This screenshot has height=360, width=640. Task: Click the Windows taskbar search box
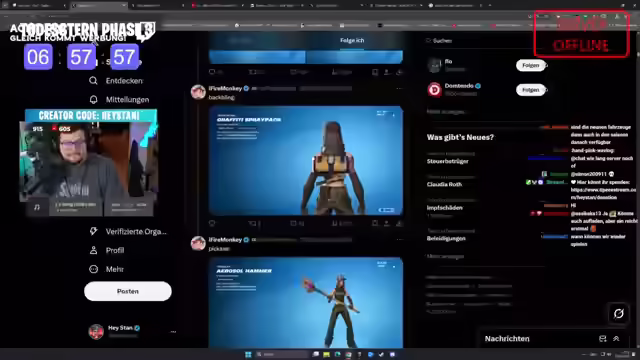[282, 354]
